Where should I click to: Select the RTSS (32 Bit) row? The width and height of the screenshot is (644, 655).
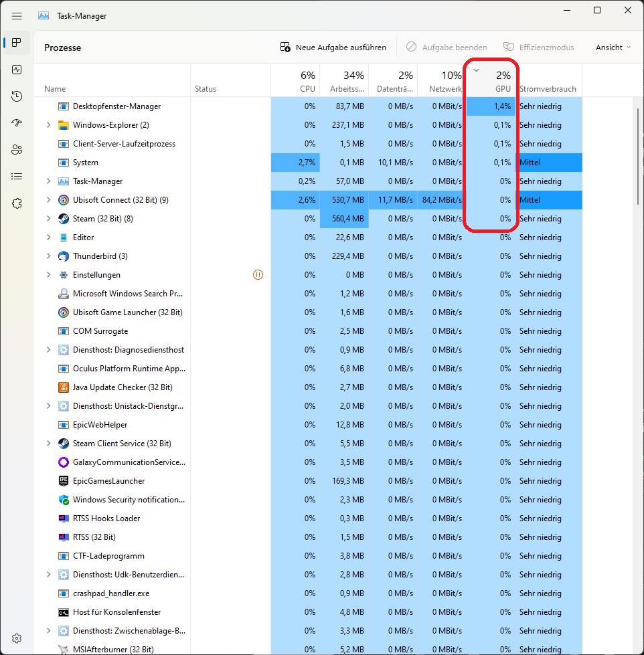[308, 537]
